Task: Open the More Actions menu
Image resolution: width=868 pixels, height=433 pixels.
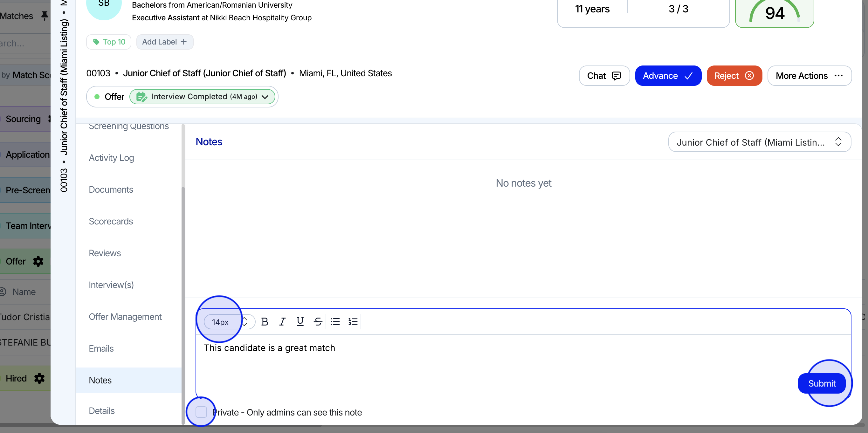Action: click(x=809, y=76)
